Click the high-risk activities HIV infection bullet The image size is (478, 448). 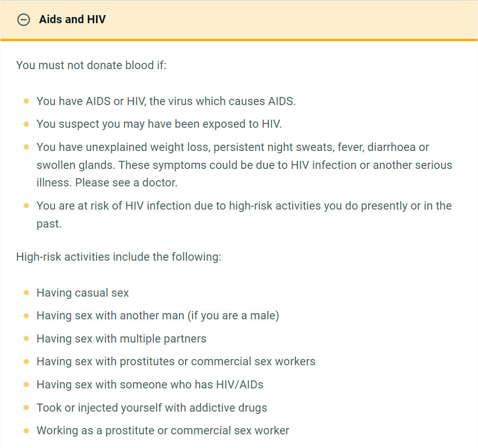tap(244, 206)
